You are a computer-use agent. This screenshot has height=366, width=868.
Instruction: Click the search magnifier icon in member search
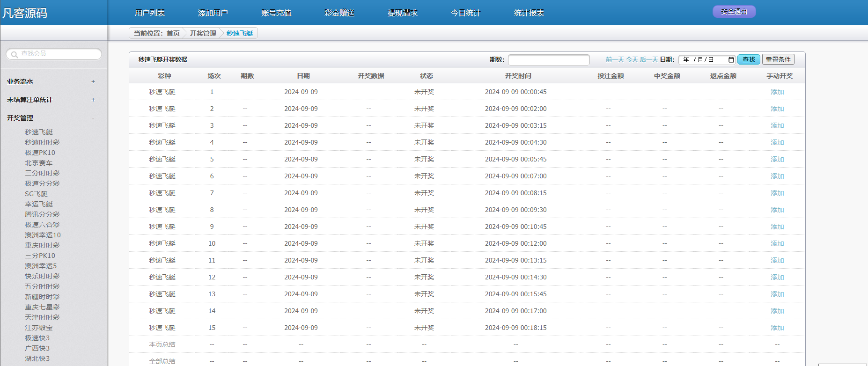tap(15, 54)
